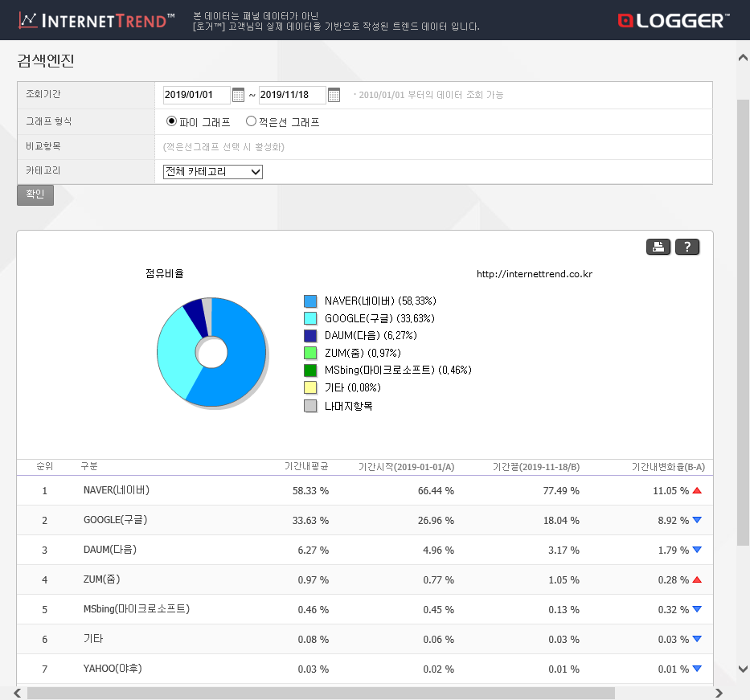Select the 파이 그래프 radio button
Screen dimensions: 750x700
coord(171,121)
